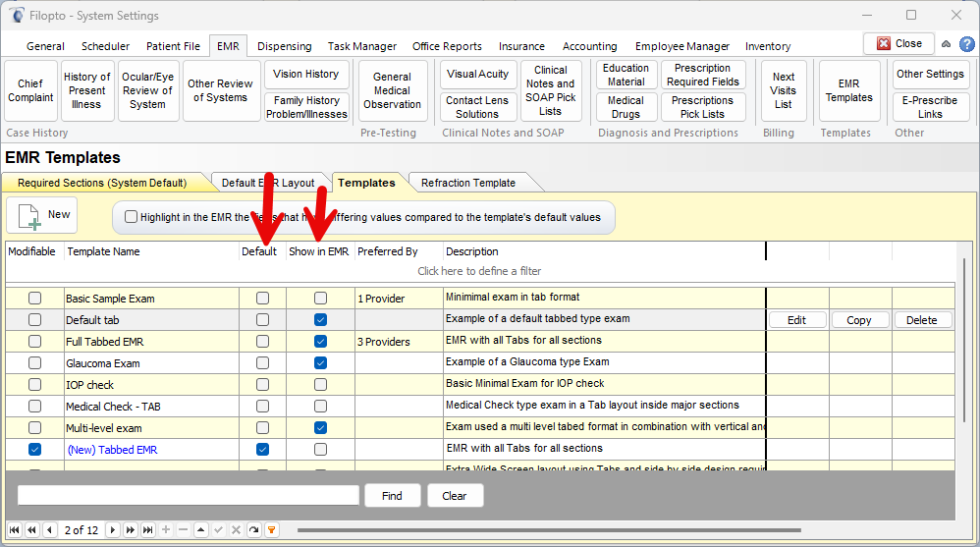Select the Glaucoma Exam template name

pyautogui.click(x=103, y=363)
